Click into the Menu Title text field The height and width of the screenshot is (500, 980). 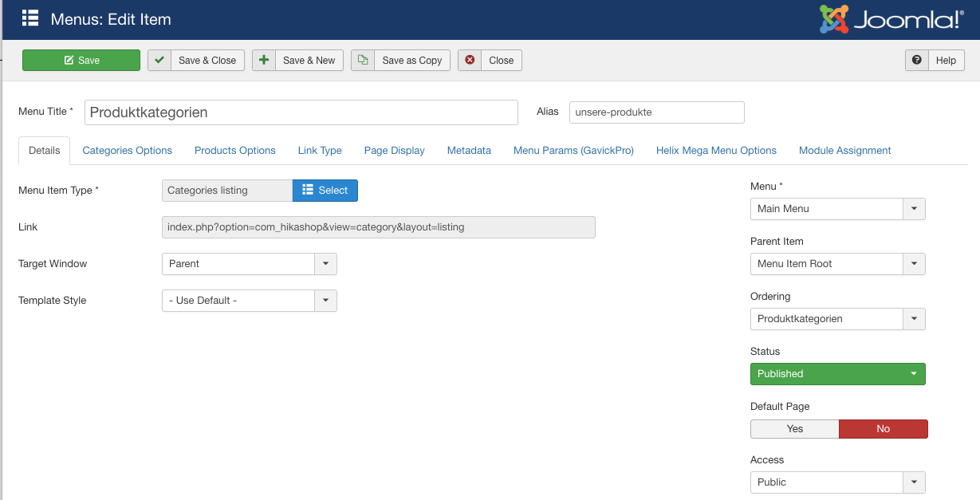point(301,112)
